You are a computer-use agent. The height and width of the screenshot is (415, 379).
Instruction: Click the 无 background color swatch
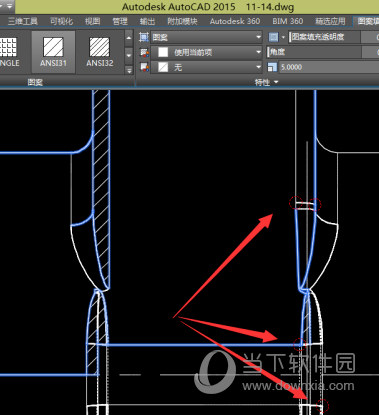coord(163,67)
